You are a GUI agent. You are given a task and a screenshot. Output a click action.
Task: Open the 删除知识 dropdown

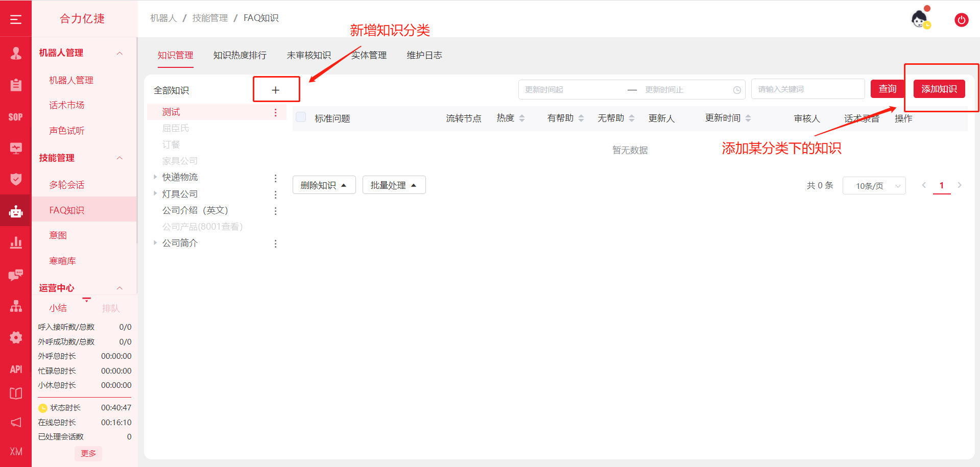(324, 185)
